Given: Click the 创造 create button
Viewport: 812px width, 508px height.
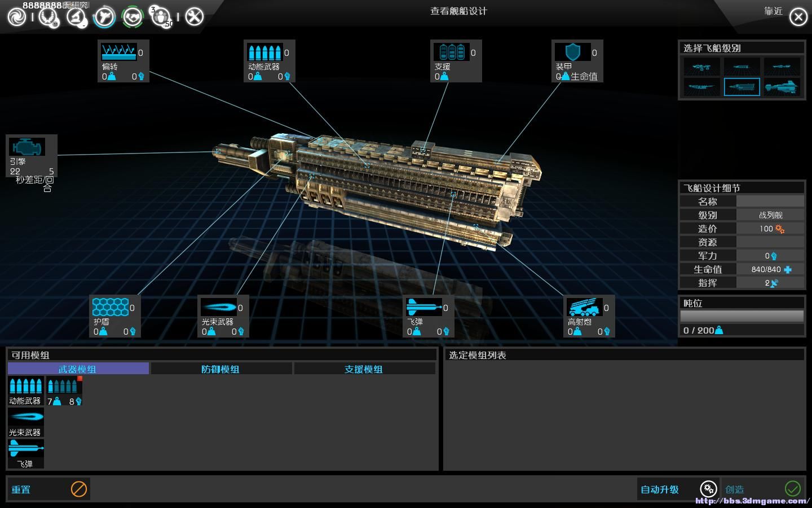Looking at the screenshot, I should point(763,489).
